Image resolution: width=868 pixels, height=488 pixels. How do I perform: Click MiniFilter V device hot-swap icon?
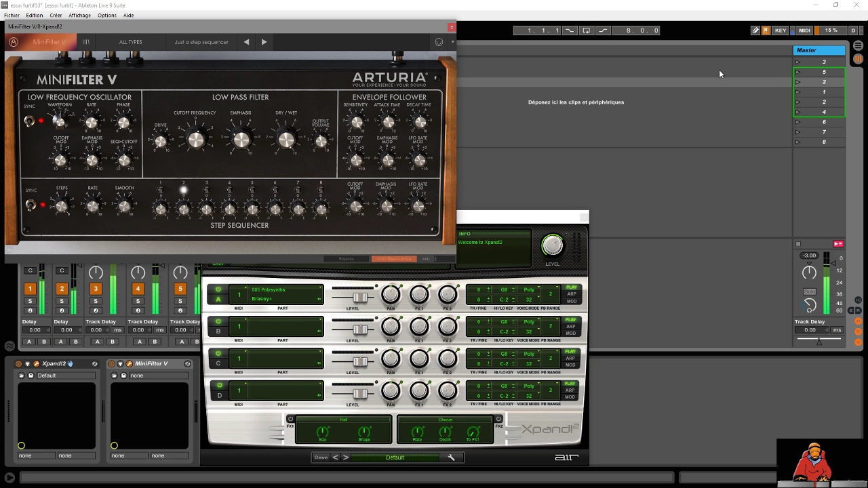click(x=187, y=364)
